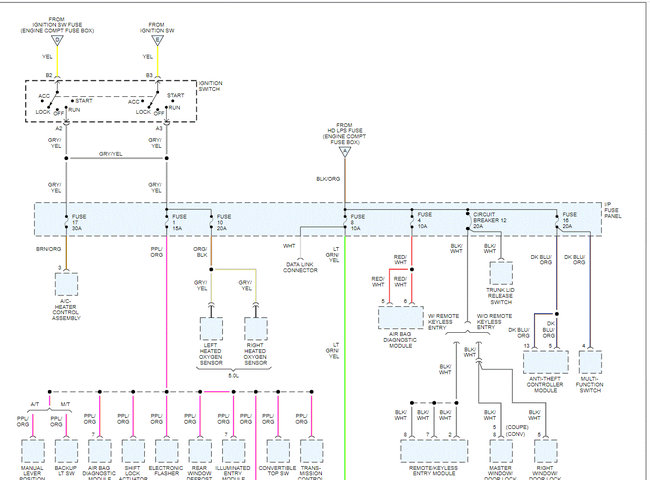Click the BLK/ORG wire color label
This screenshot has height=480, width=650.
(x=328, y=179)
